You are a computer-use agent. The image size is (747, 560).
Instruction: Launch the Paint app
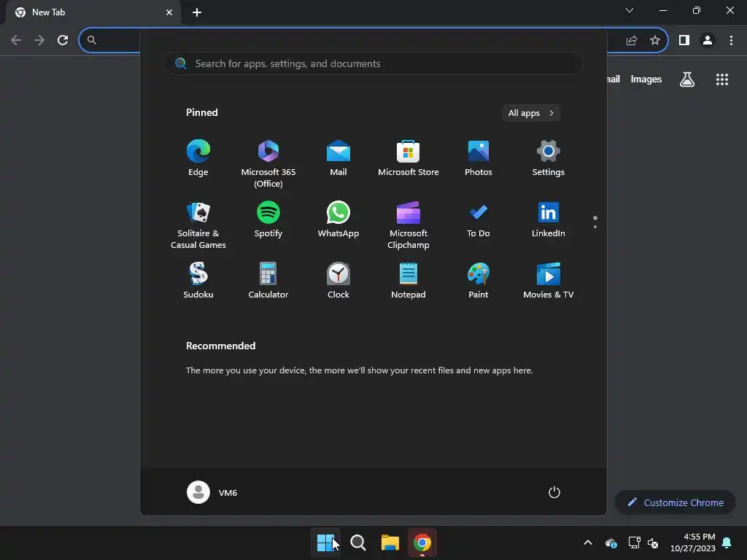coord(479,281)
